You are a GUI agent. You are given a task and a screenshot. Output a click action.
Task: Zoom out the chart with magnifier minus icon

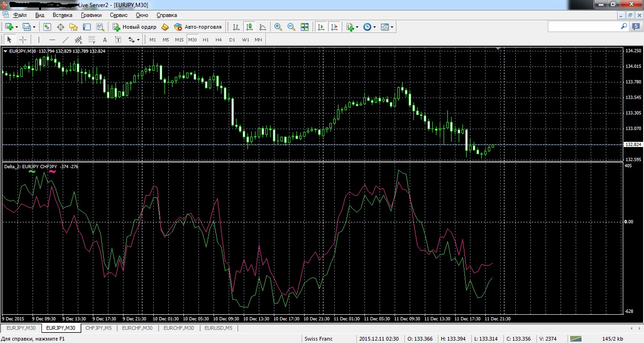tap(291, 27)
